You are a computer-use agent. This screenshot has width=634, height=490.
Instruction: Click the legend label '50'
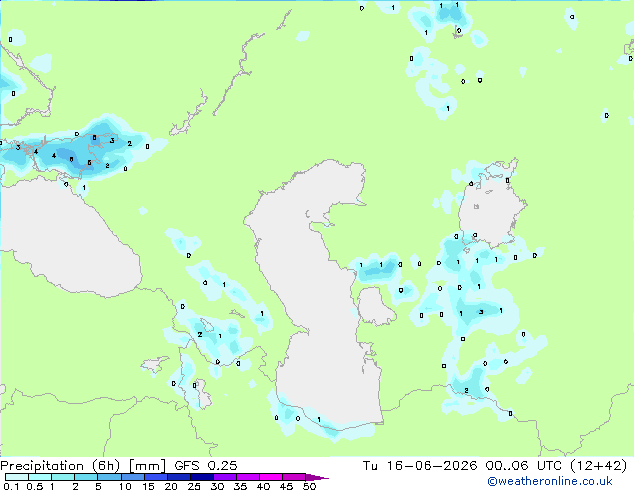pos(309,486)
